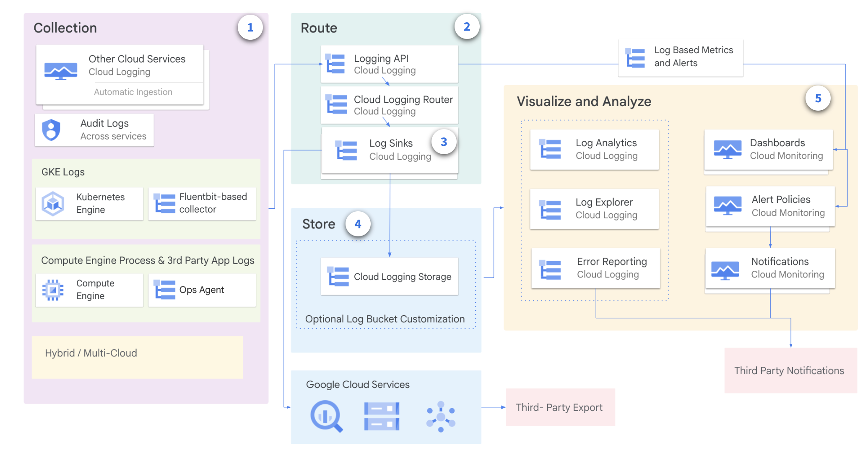The image size is (868, 456).
Task: Click the step 1 Collection number badge
Action: click(250, 28)
